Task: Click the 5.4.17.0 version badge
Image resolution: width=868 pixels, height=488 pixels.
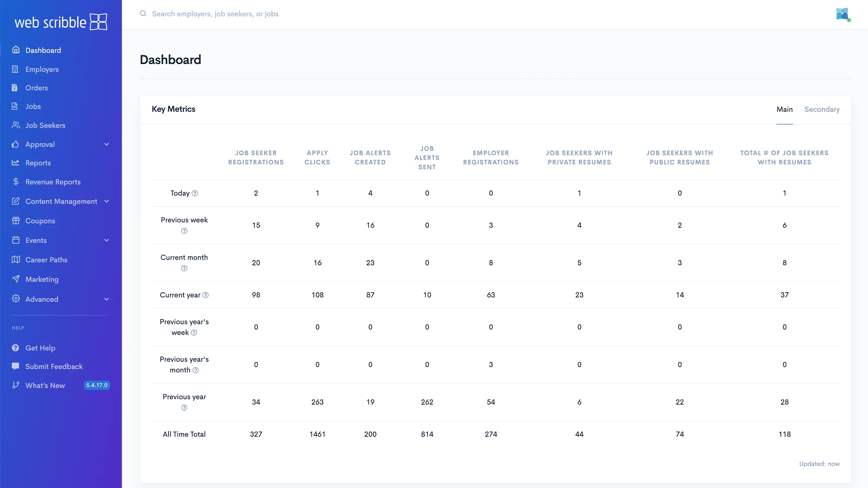Action: [97, 385]
